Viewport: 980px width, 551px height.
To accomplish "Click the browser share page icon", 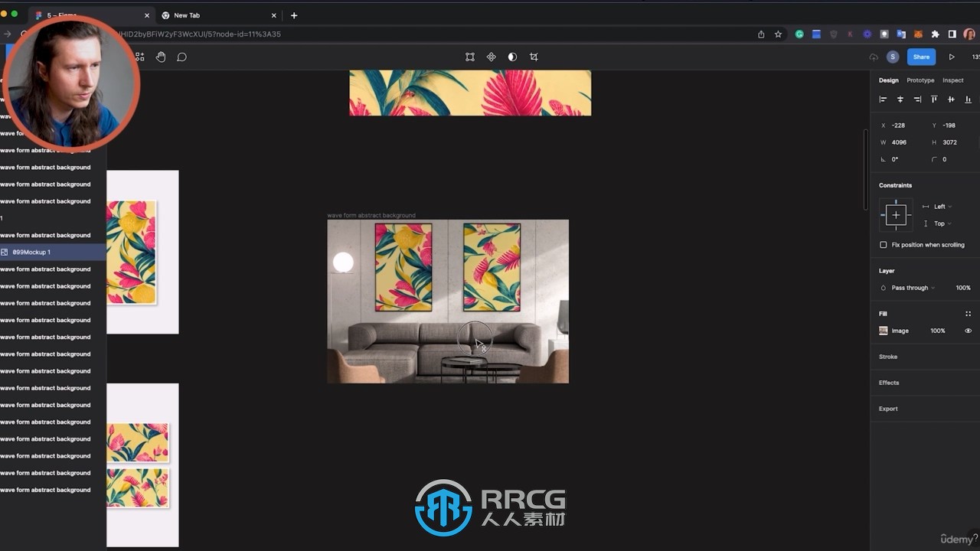I will pos(761,34).
